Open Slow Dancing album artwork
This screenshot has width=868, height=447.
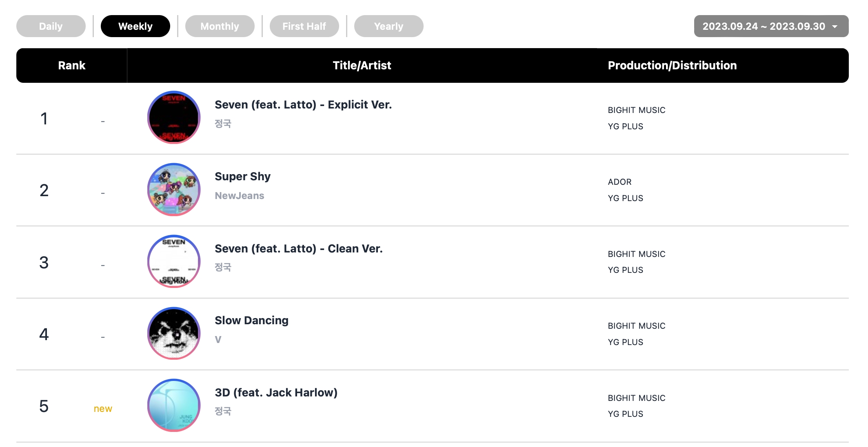pos(174,333)
